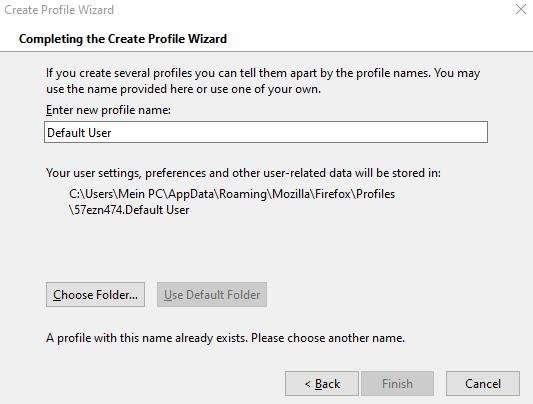Click the new profile name text field
Image resolution: width=533 pixels, height=404 pixels.
(x=266, y=132)
